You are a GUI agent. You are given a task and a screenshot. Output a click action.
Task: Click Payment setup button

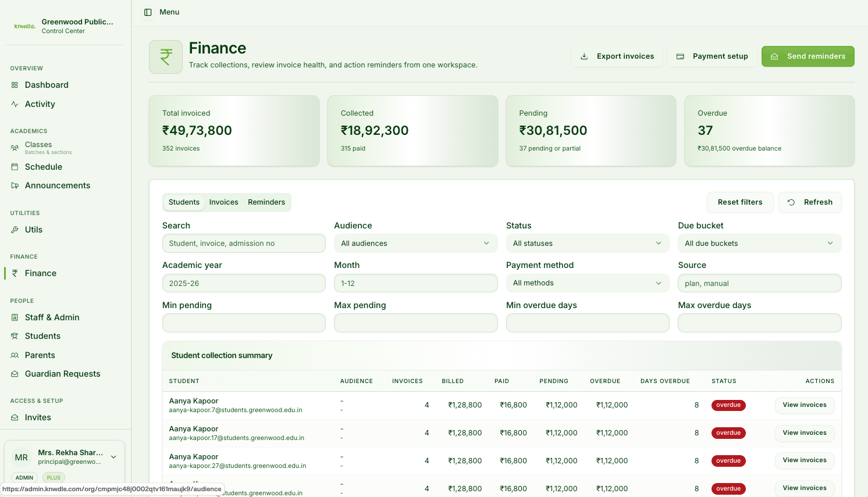click(x=712, y=56)
